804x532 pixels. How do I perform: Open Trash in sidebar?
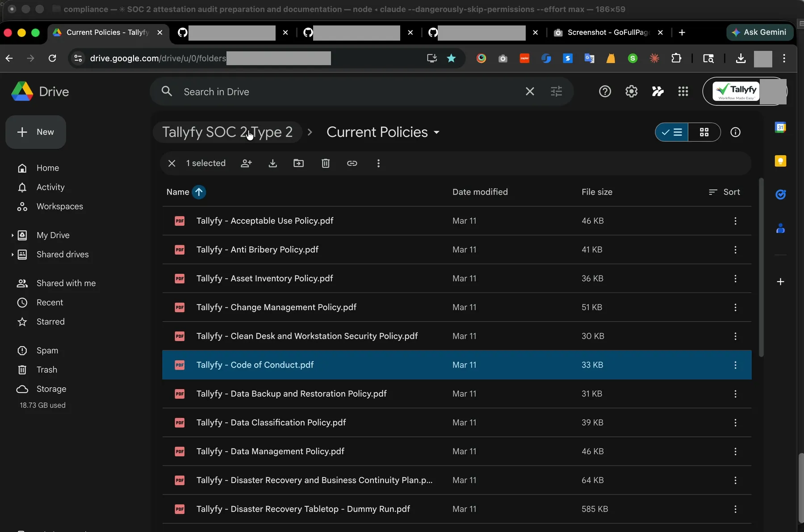pos(46,370)
